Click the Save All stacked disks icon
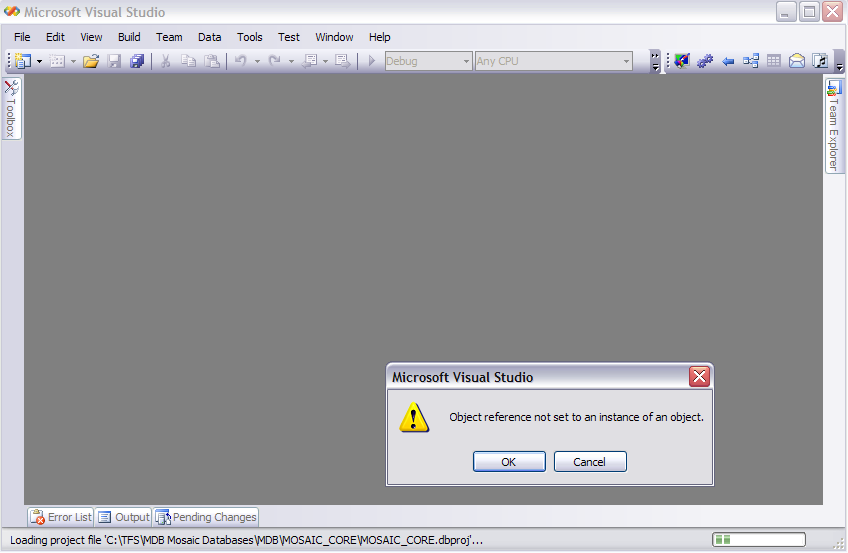Screen dimensions: 848x553 137,61
